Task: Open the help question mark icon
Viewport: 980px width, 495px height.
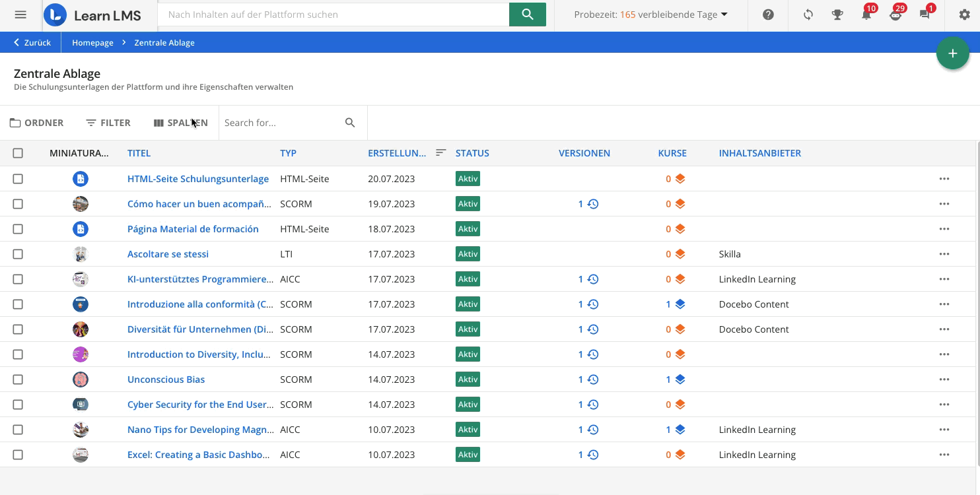Action: coord(768,15)
